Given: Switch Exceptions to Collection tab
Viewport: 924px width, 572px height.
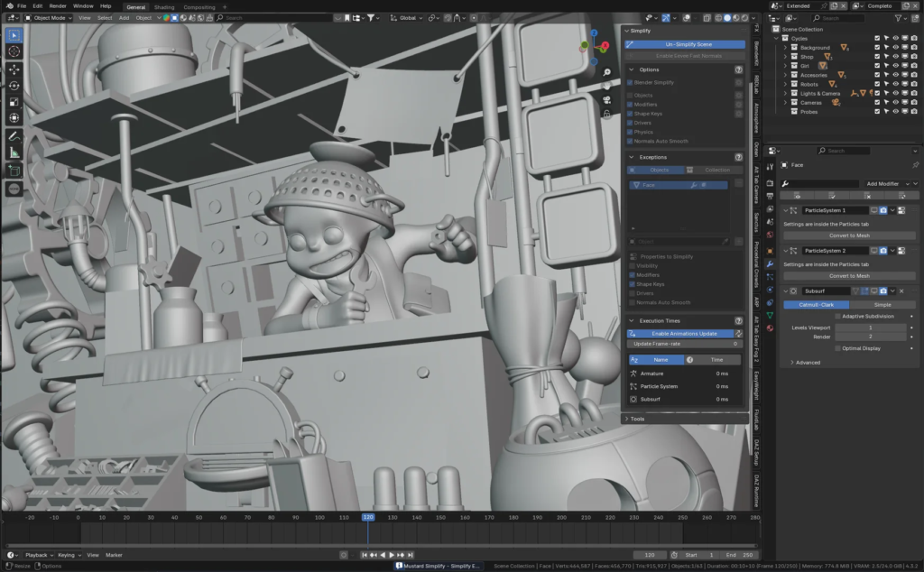Looking at the screenshot, I should click(x=713, y=170).
